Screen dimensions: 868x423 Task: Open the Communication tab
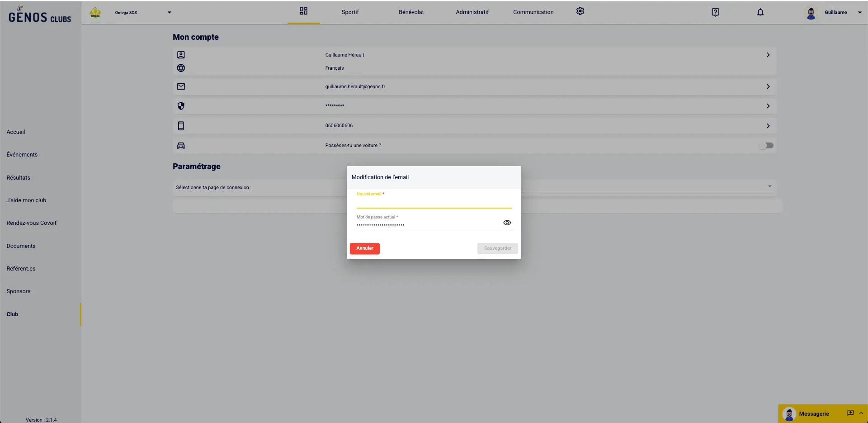[533, 12]
